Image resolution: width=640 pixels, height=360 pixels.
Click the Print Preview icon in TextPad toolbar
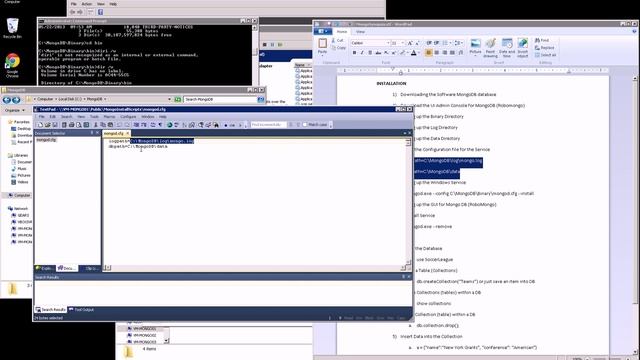(x=79, y=125)
